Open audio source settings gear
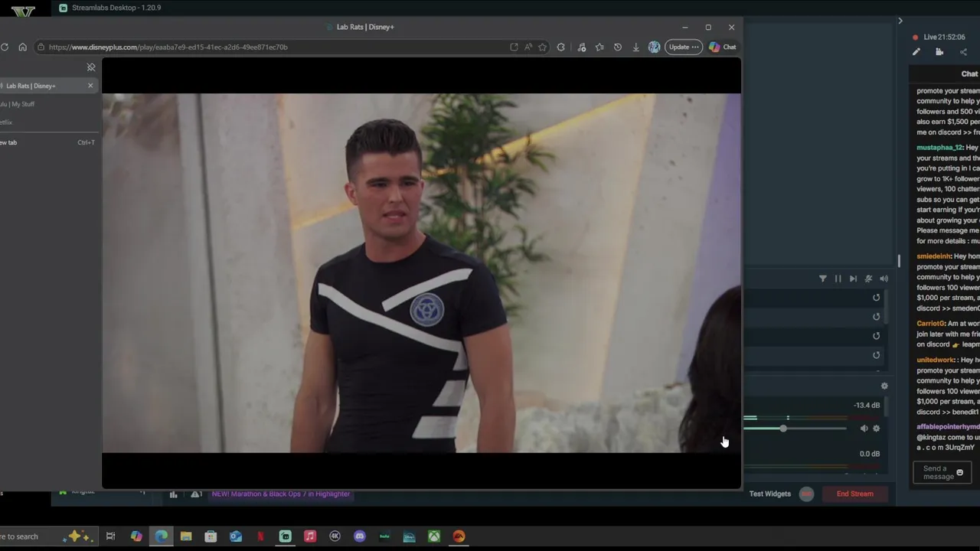This screenshot has width=980, height=551. (877, 429)
